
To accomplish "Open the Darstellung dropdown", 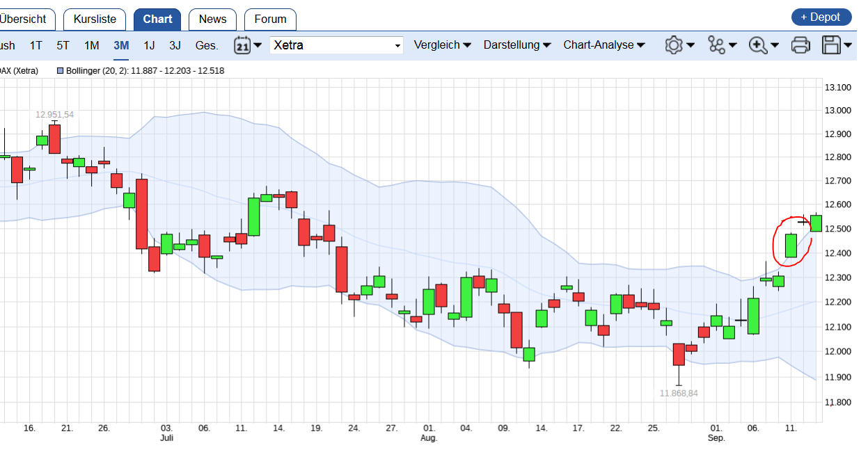I will pos(517,45).
